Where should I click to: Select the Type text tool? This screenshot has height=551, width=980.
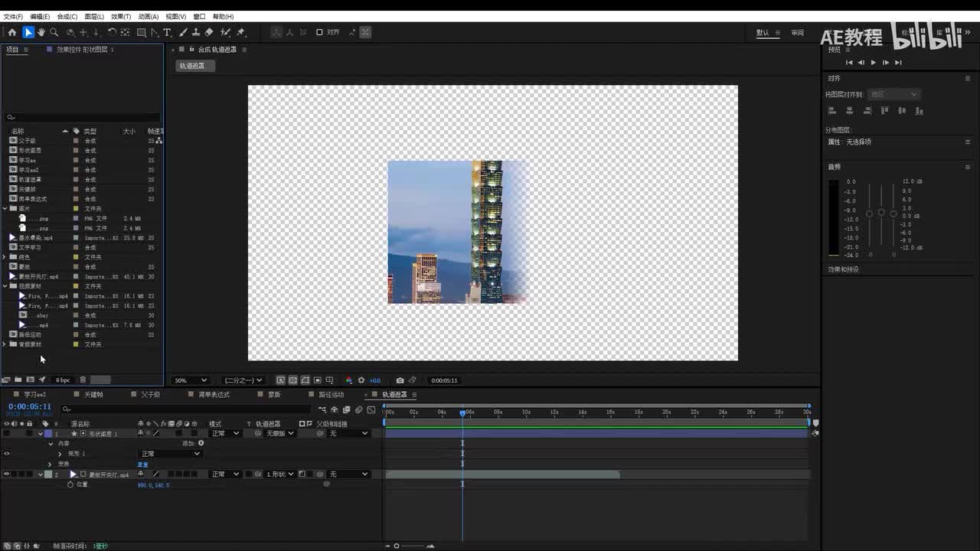(168, 32)
